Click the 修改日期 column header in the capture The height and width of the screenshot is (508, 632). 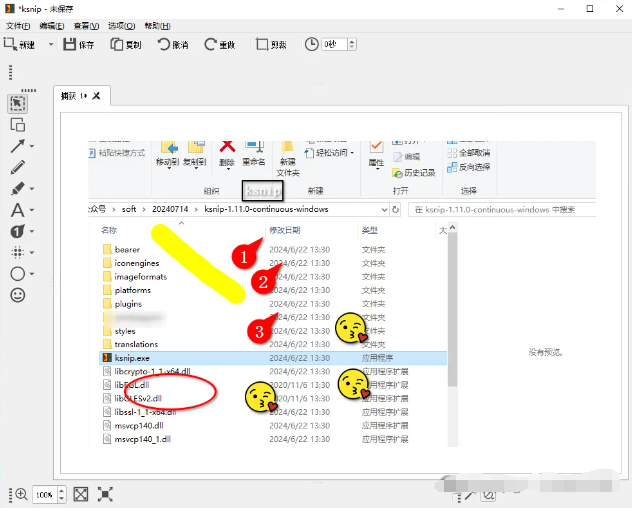click(285, 230)
